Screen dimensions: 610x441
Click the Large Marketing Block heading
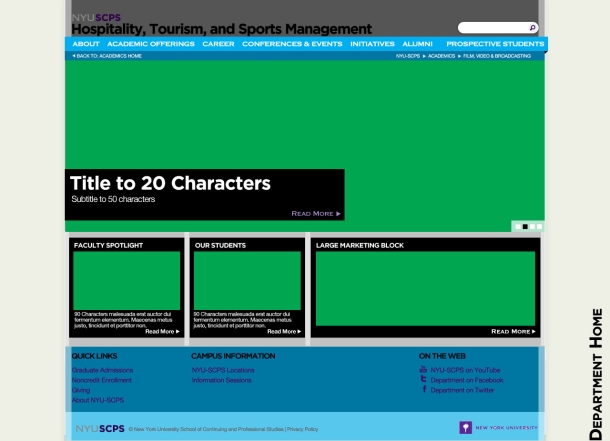coord(360,245)
